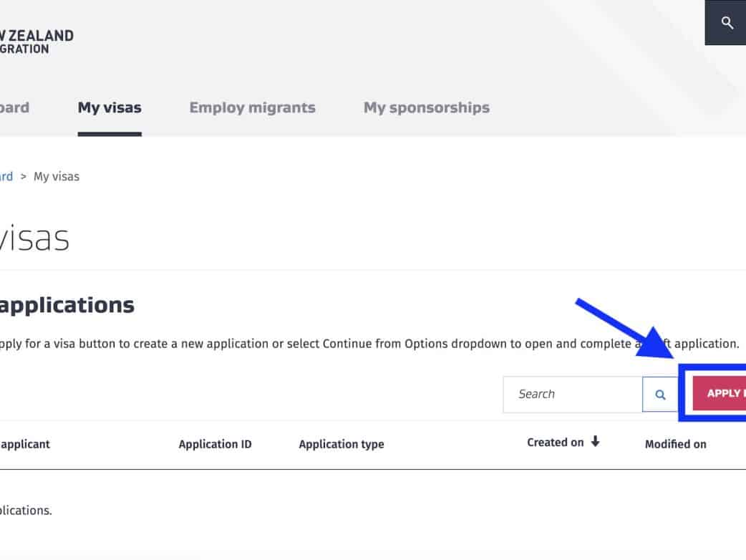The height and width of the screenshot is (560, 746).
Task: Click the large My visas page heading
Action: click(x=34, y=238)
